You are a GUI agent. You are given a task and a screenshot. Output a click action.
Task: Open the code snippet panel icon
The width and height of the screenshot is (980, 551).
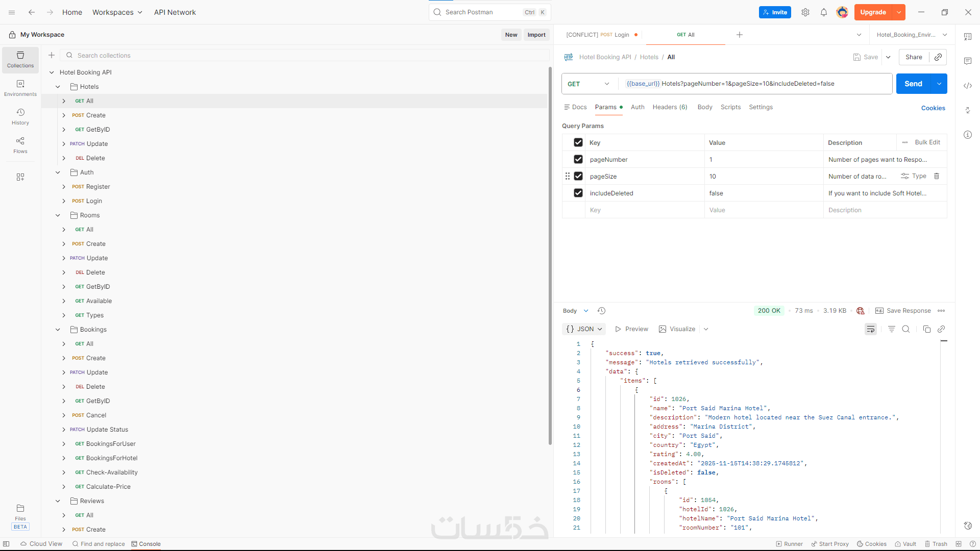(968, 86)
